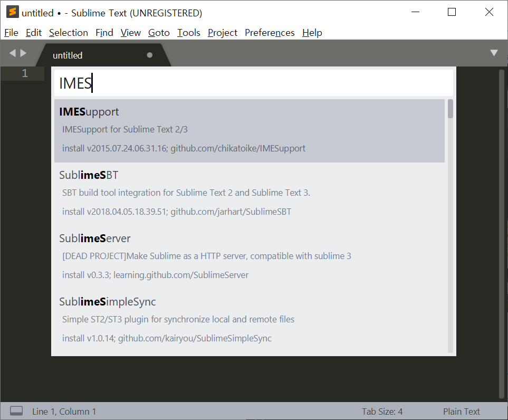Viewport: 508px width, 420px height.
Task: Select the SublimeSimpleSync package entry
Action: point(250,320)
